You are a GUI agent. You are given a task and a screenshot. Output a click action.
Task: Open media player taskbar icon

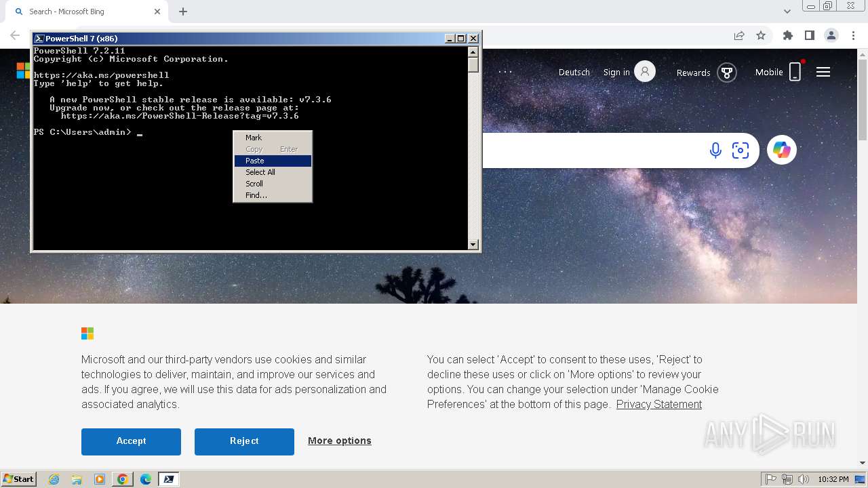(x=100, y=479)
